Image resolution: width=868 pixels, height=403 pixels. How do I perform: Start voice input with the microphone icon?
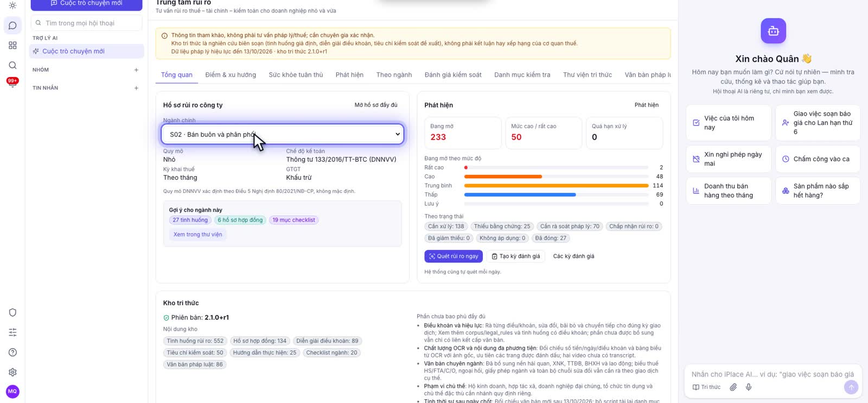(x=749, y=387)
